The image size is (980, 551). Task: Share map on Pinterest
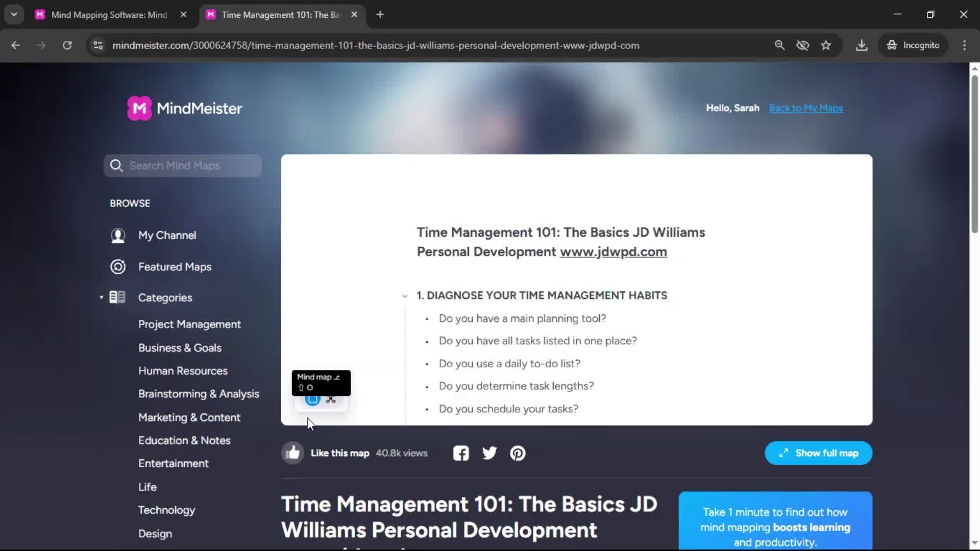click(x=518, y=453)
